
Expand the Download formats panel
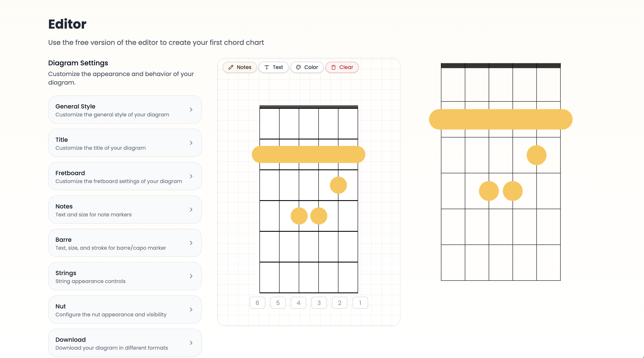(x=125, y=343)
